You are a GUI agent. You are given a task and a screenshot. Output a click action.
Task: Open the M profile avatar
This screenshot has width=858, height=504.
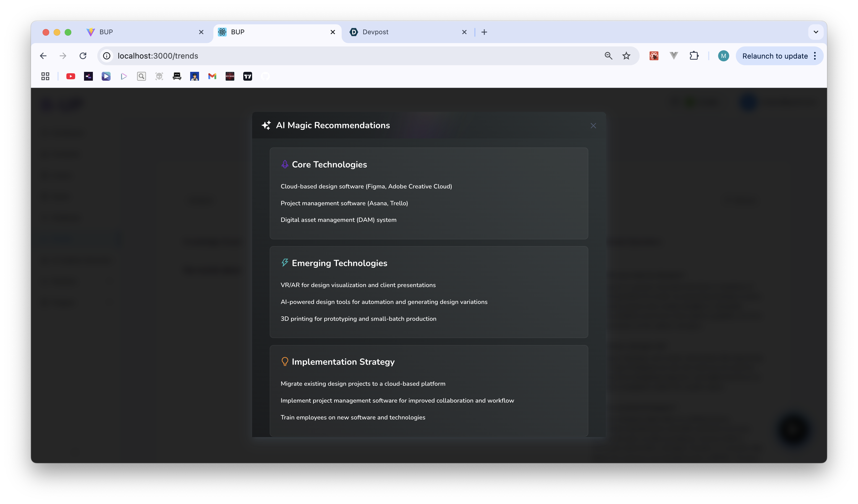[723, 56]
